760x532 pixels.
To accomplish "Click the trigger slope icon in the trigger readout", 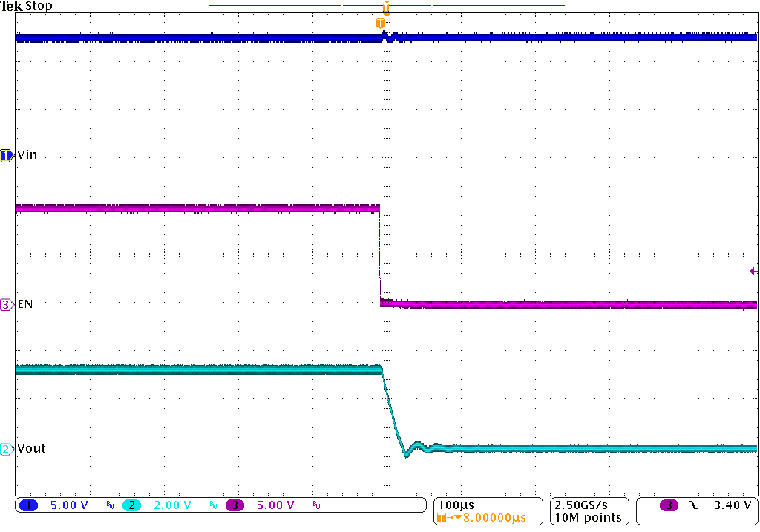I will pyautogui.click(x=692, y=505).
